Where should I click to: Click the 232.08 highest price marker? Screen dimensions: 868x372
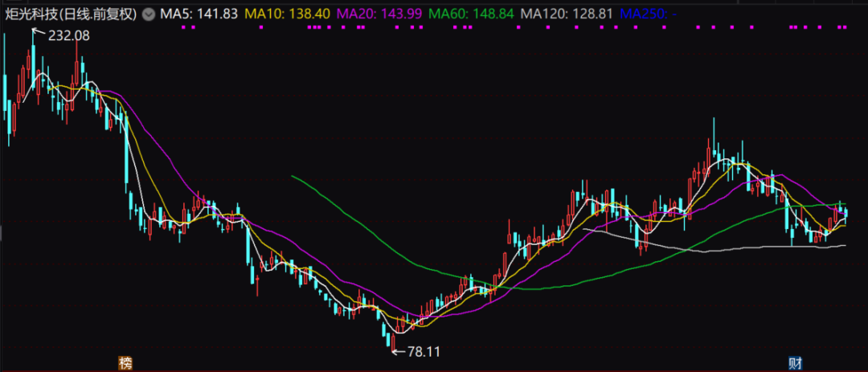pyautogui.click(x=69, y=35)
